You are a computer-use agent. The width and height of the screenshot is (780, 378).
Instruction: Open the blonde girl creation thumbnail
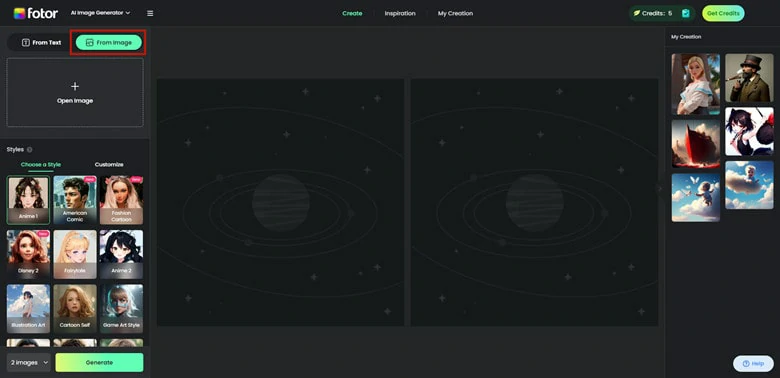point(695,84)
